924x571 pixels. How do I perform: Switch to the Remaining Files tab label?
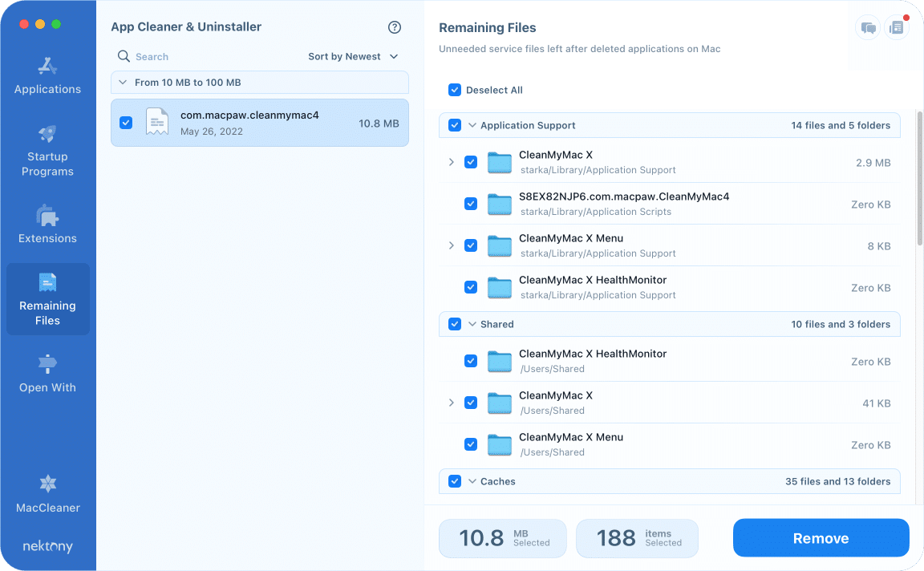tap(48, 313)
